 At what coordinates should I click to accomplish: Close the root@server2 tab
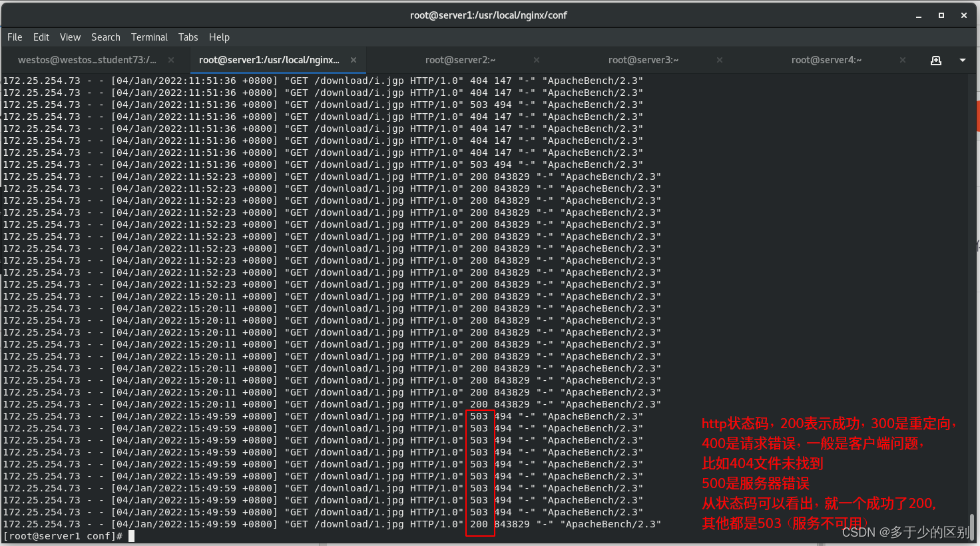point(537,60)
